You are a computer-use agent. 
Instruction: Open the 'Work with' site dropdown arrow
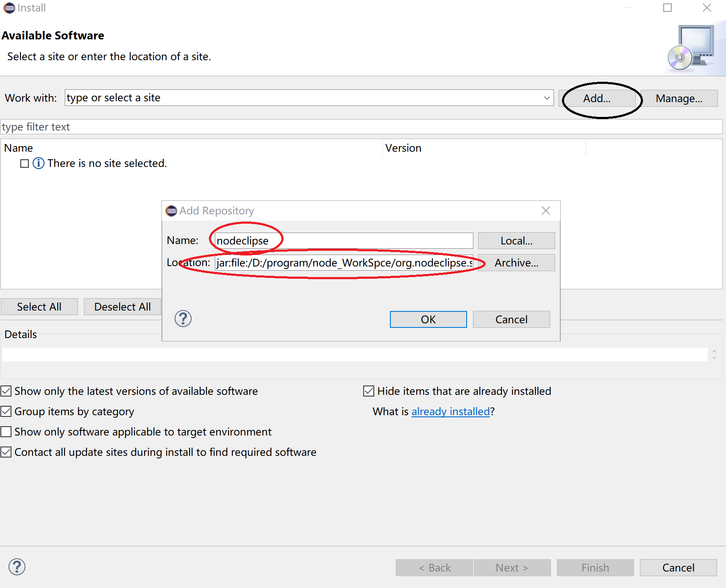pyautogui.click(x=547, y=98)
